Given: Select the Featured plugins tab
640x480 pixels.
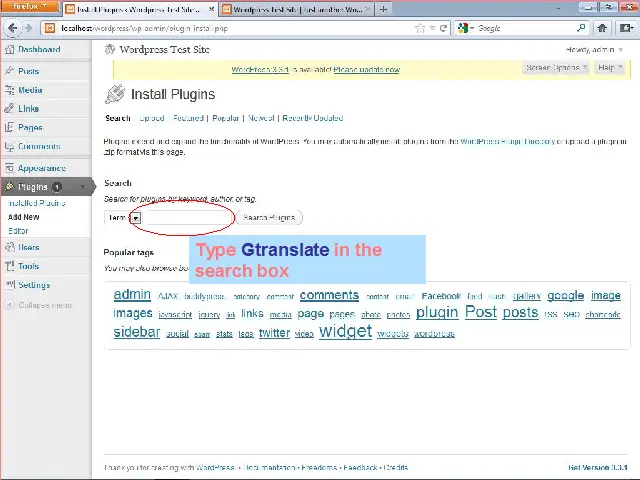Looking at the screenshot, I should coord(188,118).
